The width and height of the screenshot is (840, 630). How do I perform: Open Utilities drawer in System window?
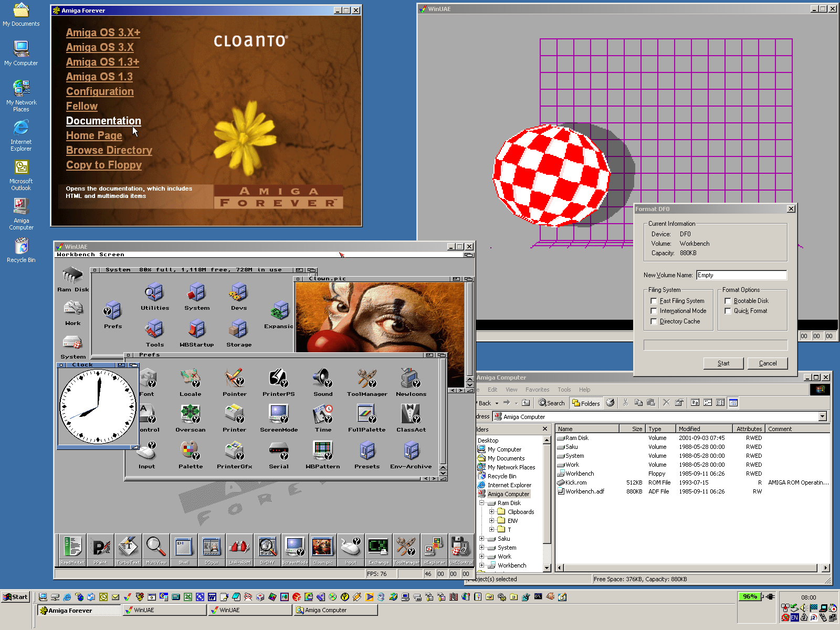(155, 297)
